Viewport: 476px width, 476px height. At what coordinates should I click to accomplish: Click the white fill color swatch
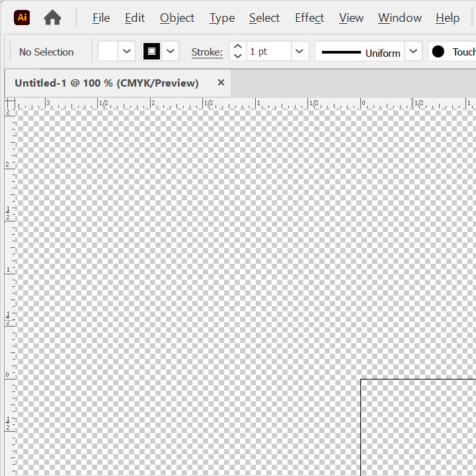pos(108,52)
